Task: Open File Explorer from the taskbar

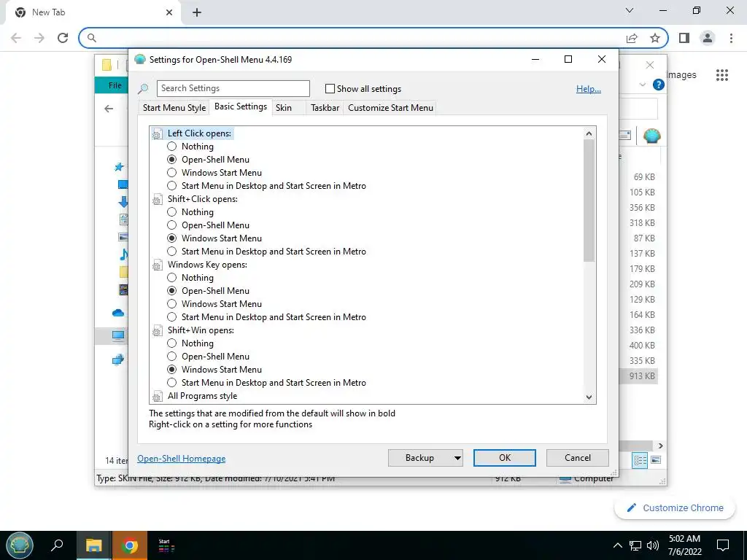Action: click(94, 545)
